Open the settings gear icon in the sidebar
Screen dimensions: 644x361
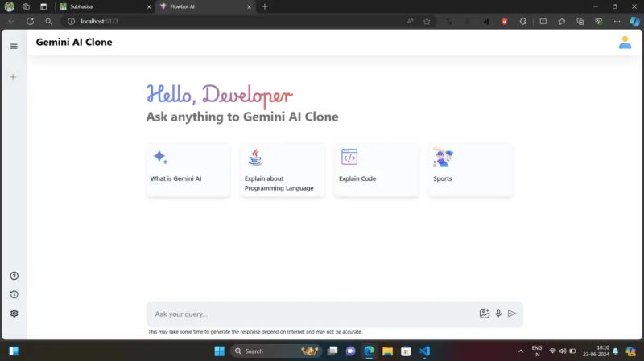14,314
